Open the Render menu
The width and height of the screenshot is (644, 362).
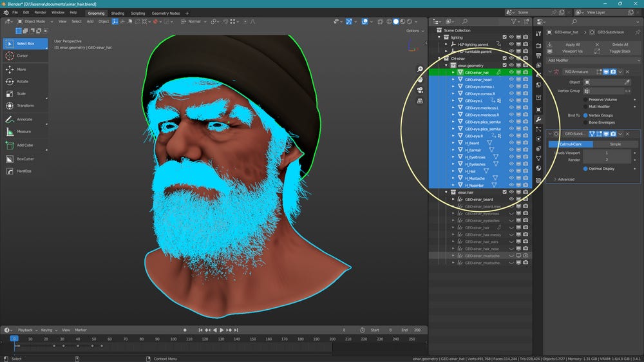tap(40, 12)
